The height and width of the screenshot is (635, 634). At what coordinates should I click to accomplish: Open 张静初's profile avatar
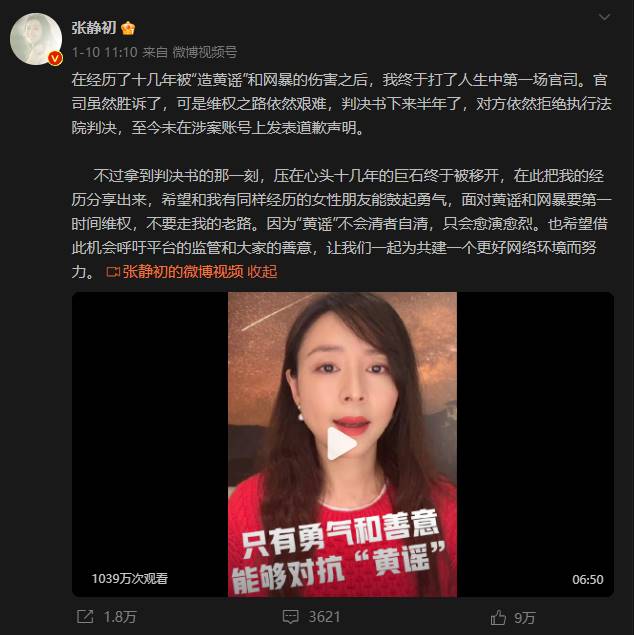coord(36,39)
